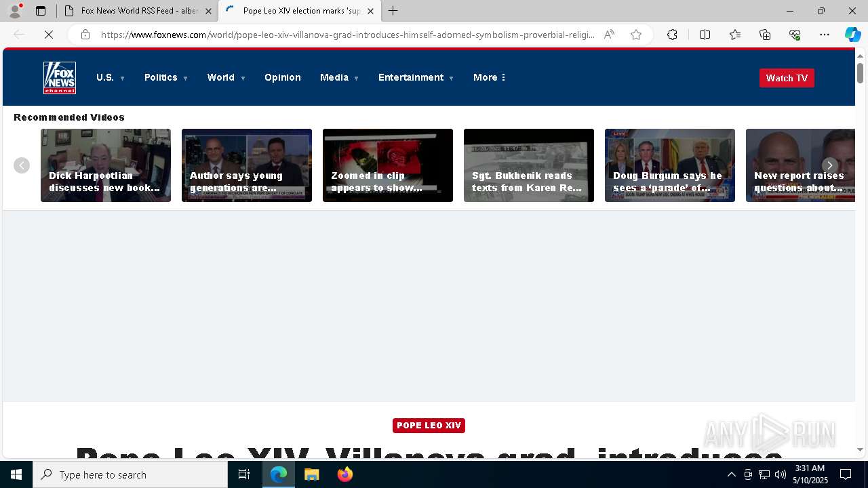868x488 pixels.
Task: Stop loading the page
Action: click(49, 35)
